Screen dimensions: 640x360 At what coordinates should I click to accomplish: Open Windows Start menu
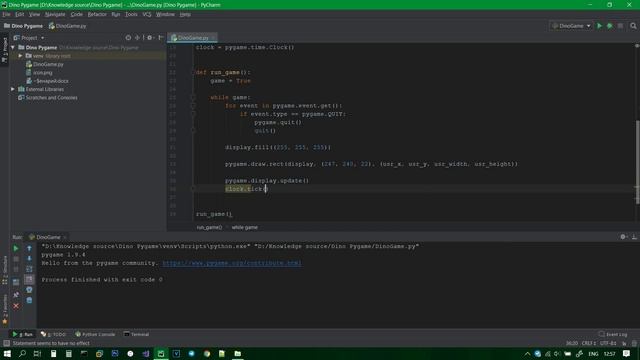(7, 353)
